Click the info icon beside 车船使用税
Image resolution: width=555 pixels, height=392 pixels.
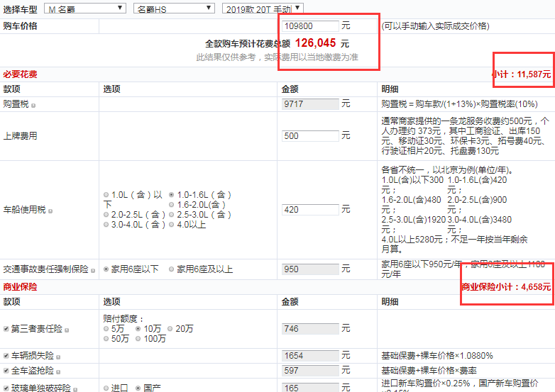(50, 211)
